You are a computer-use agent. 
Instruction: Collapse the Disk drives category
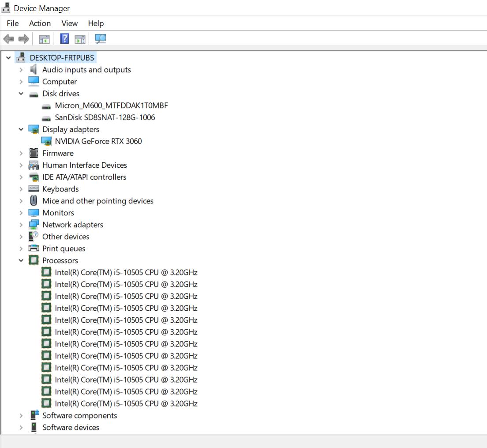[x=21, y=93]
